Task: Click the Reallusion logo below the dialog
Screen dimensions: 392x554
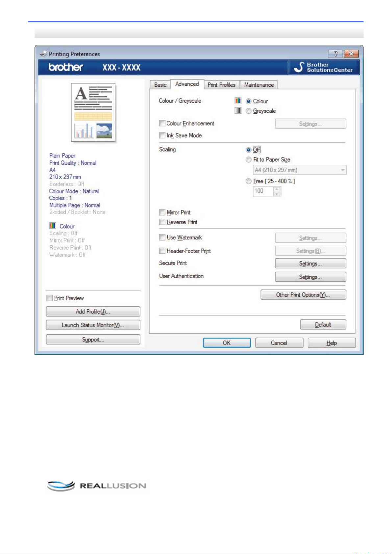Action: pos(96,486)
